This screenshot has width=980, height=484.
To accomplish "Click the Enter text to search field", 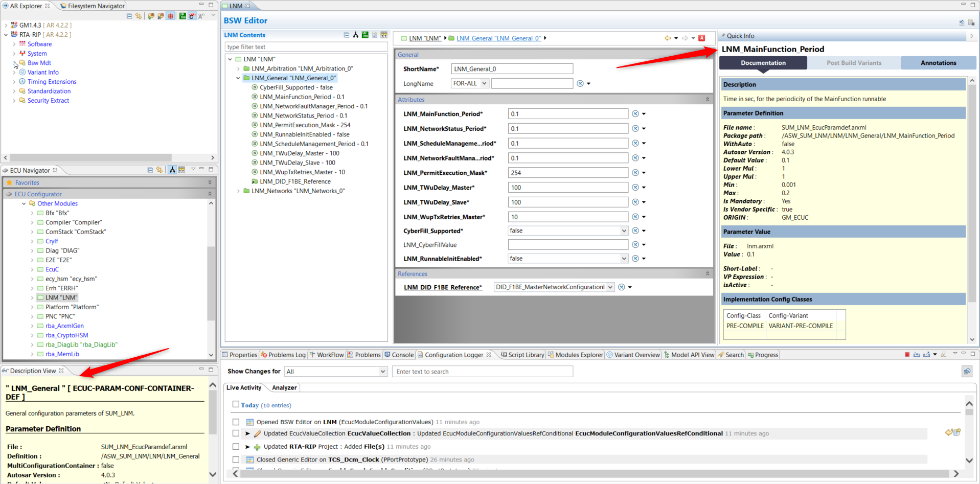I will click(482, 372).
